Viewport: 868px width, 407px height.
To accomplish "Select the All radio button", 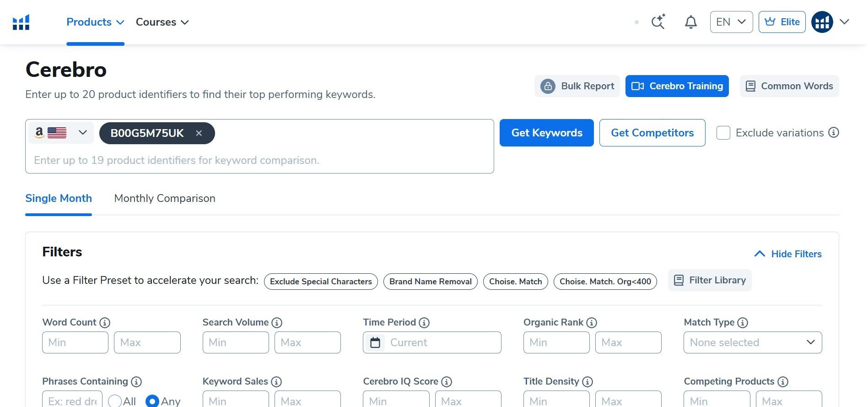I will click(x=115, y=401).
